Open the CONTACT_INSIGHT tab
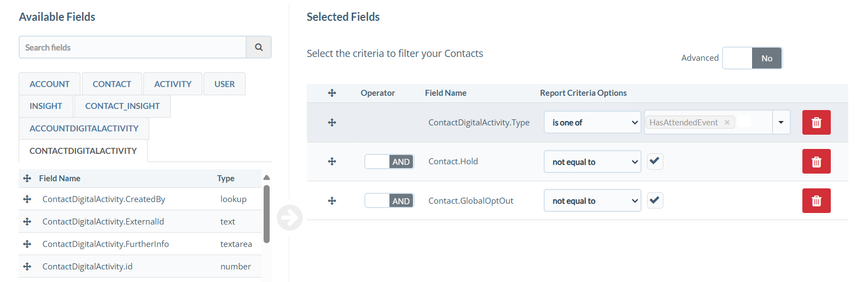Screen dimensions: 868x282 [x=123, y=106]
